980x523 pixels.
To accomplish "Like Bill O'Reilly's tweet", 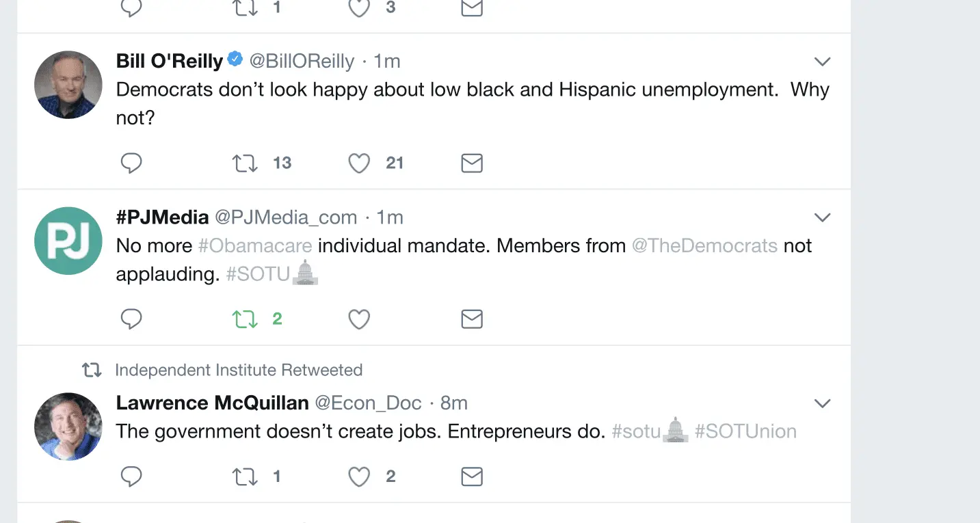I will [359, 163].
